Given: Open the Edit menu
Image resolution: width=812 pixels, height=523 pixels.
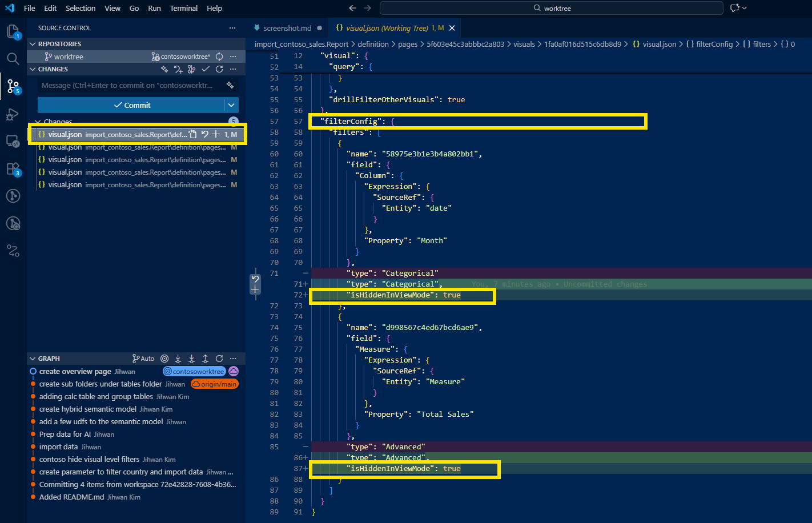Looking at the screenshot, I should point(50,8).
